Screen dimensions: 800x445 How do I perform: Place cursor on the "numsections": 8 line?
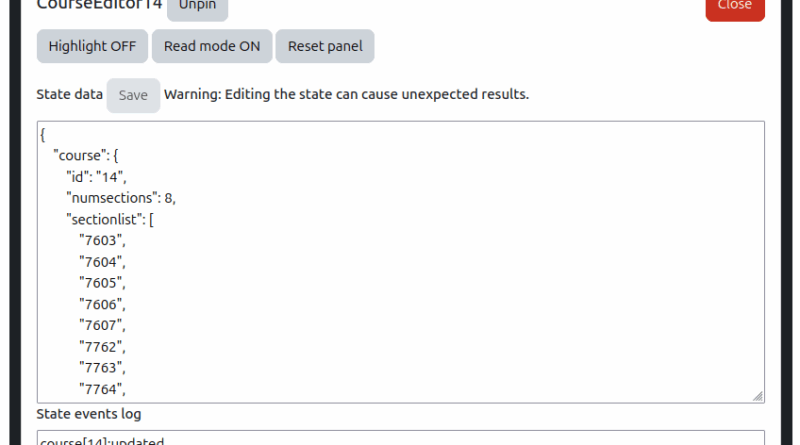[x=121, y=198]
